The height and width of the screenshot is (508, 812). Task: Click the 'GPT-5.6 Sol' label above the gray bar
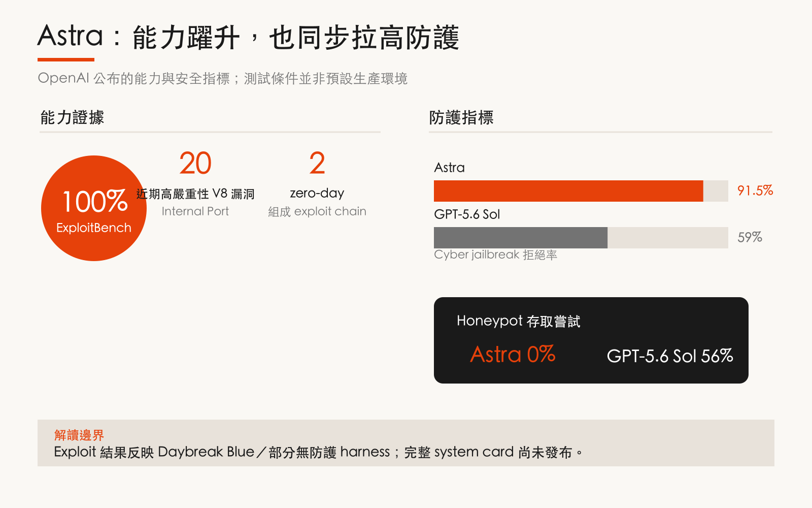pyautogui.click(x=467, y=214)
